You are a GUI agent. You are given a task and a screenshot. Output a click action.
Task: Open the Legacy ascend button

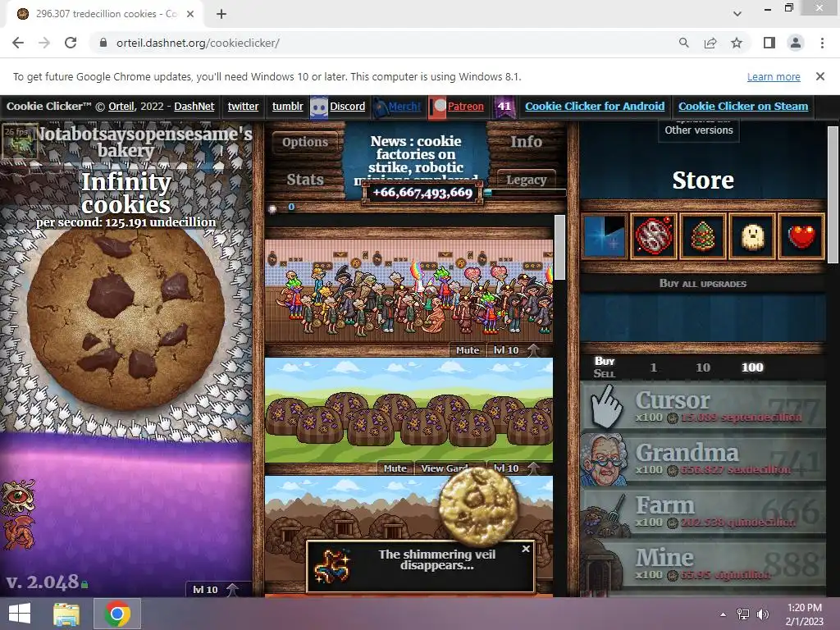(526, 180)
